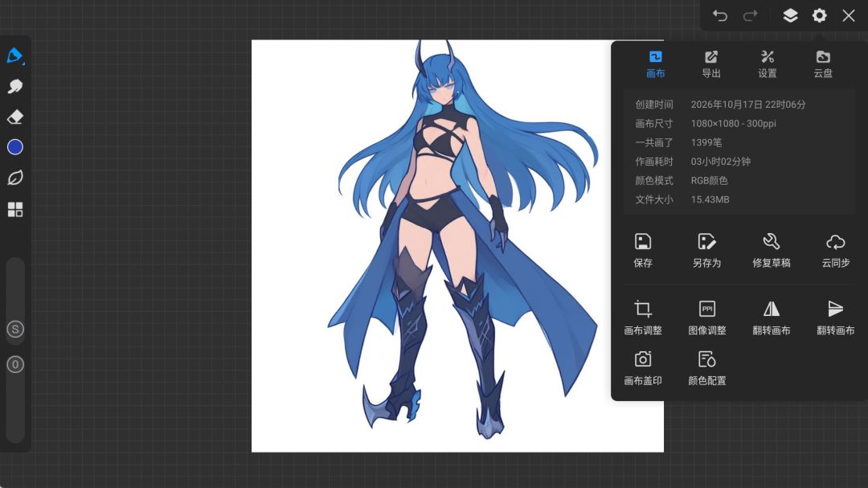868x488 pixels.
Task: Click the canvas size value 1080×1080 - 300ppi
Action: tap(733, 124)
